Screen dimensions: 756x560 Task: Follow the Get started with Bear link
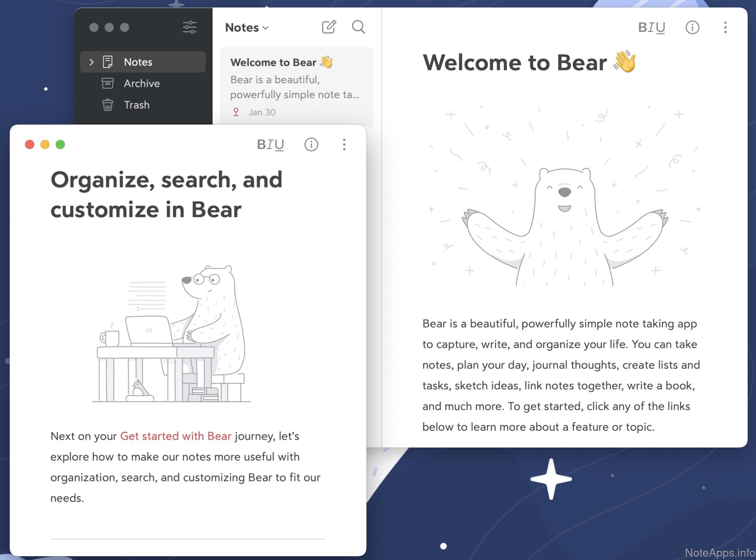175,436
